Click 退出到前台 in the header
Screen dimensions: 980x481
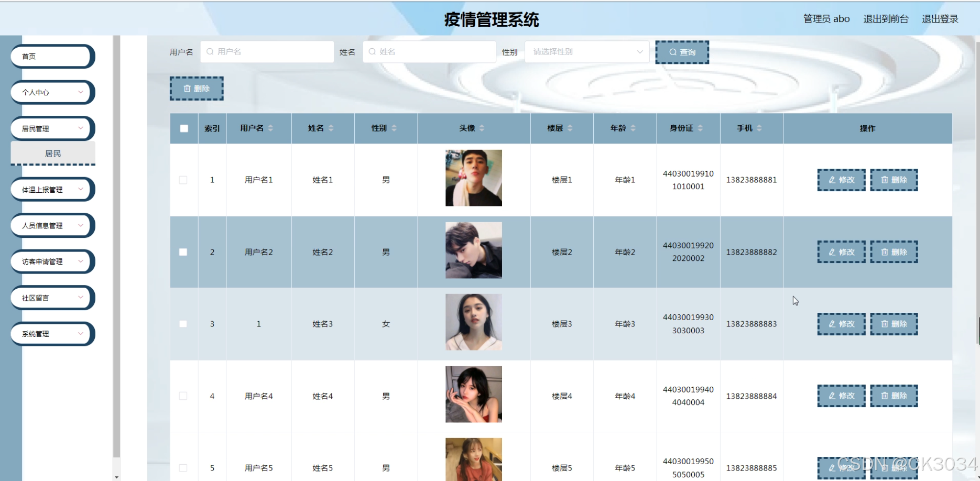(886, 19)
